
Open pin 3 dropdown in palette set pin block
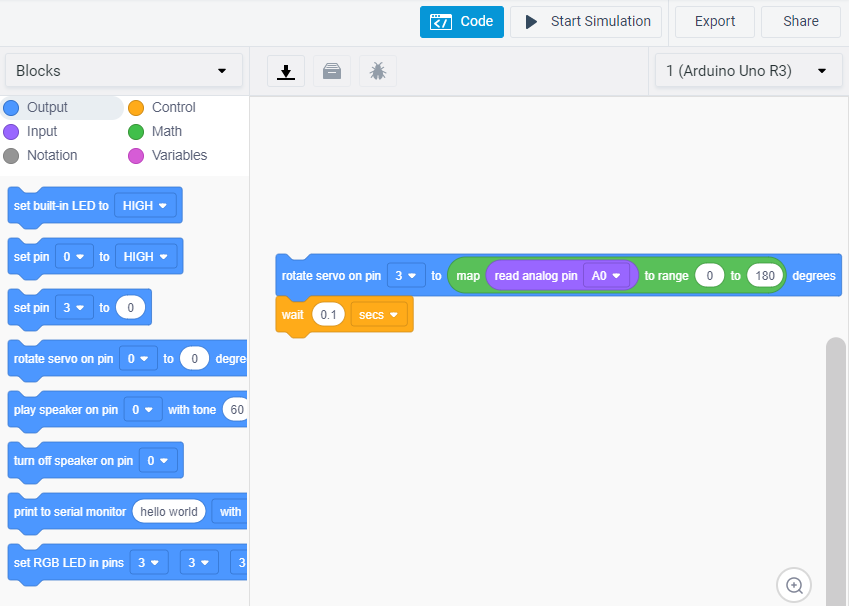74,308
